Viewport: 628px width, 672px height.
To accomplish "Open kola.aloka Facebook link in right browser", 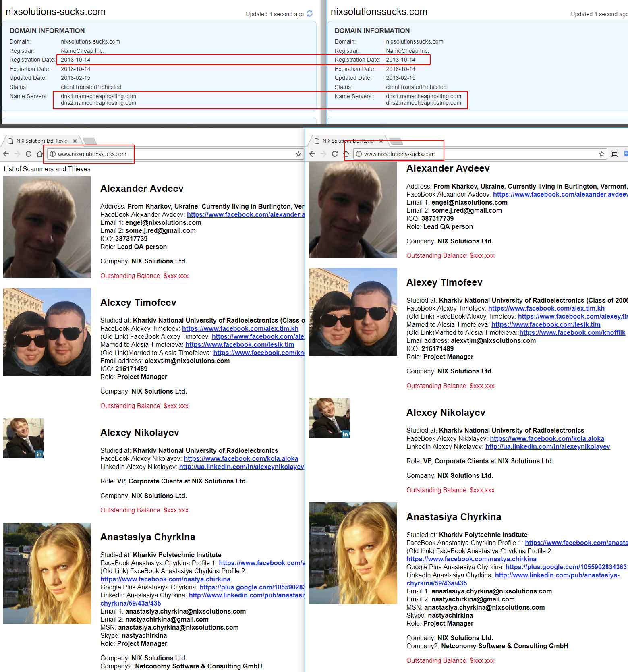I will [547, 438].
